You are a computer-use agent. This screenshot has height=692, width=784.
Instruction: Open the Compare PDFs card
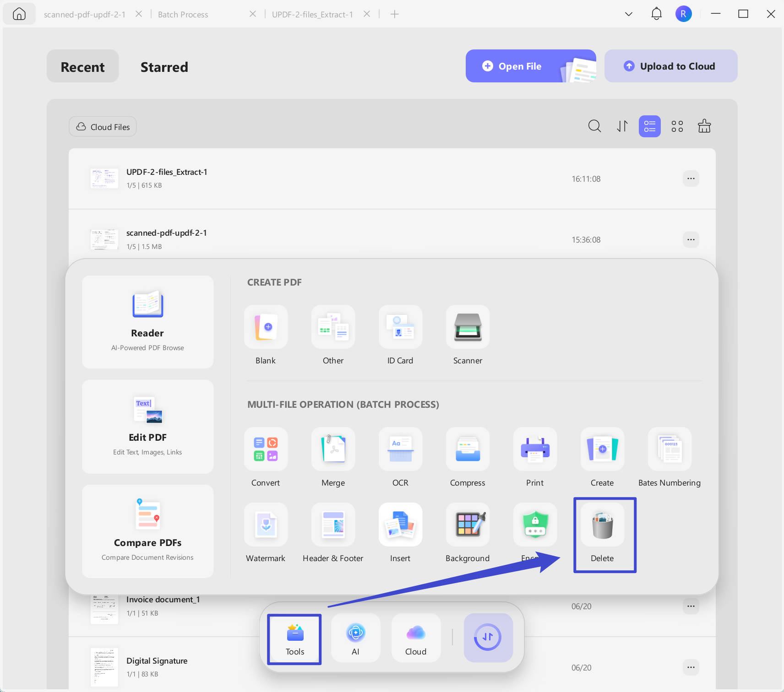(x=147, y=531)
